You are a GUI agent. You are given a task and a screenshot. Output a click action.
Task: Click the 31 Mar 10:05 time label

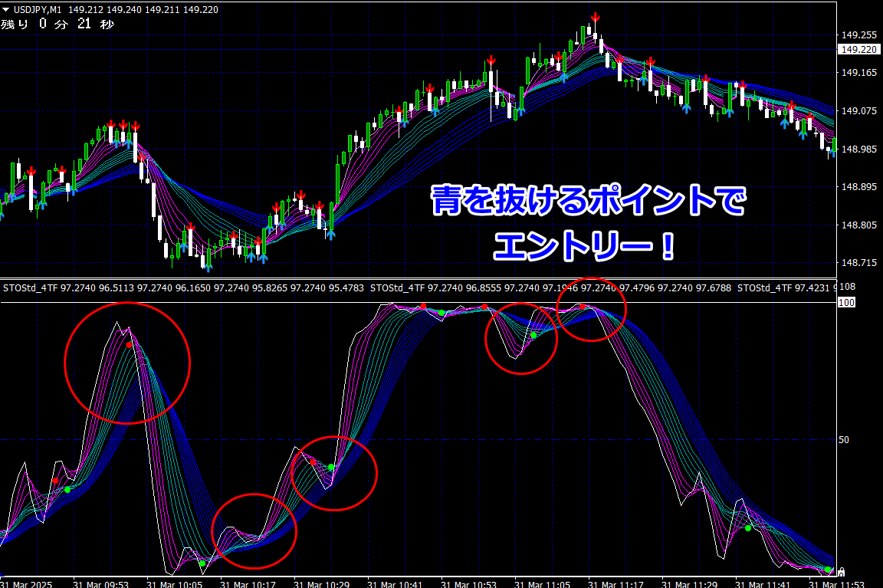pyautogui.click(x=174, y=584)
